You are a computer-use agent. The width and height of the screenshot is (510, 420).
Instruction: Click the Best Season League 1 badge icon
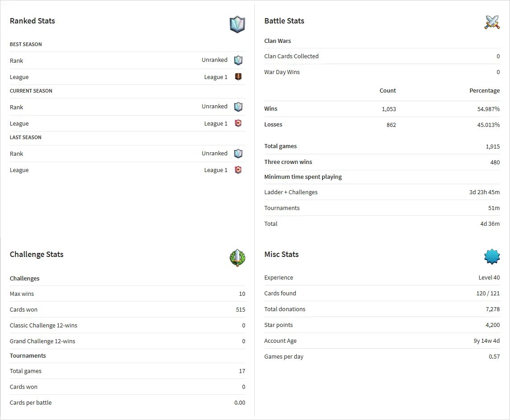[238, 77]
